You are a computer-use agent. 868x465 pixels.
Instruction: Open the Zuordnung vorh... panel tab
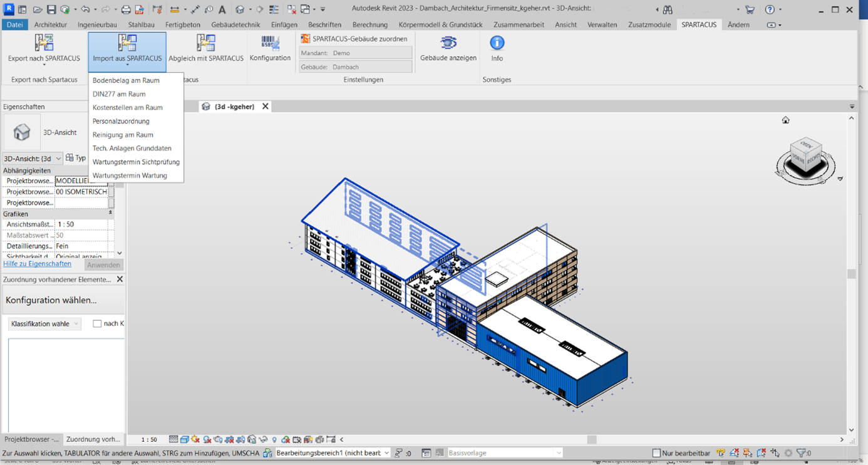(x=93, y=439)
